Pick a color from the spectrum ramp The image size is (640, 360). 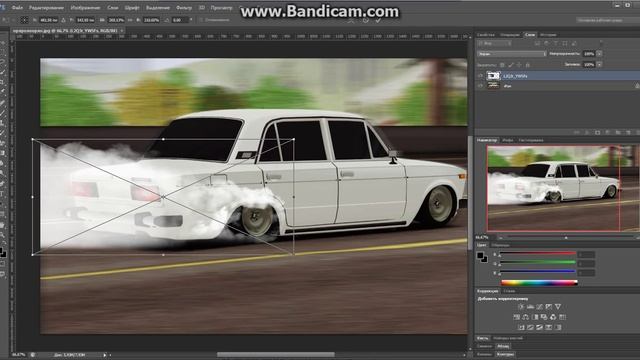pyautogui.click(x=539, y=282)
